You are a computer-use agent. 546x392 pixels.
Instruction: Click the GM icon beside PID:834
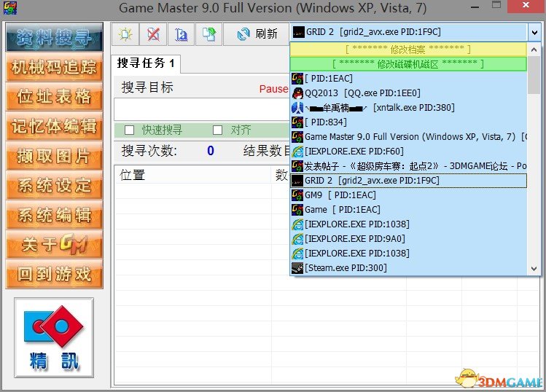pyautogui.click(x=297, y=122)
